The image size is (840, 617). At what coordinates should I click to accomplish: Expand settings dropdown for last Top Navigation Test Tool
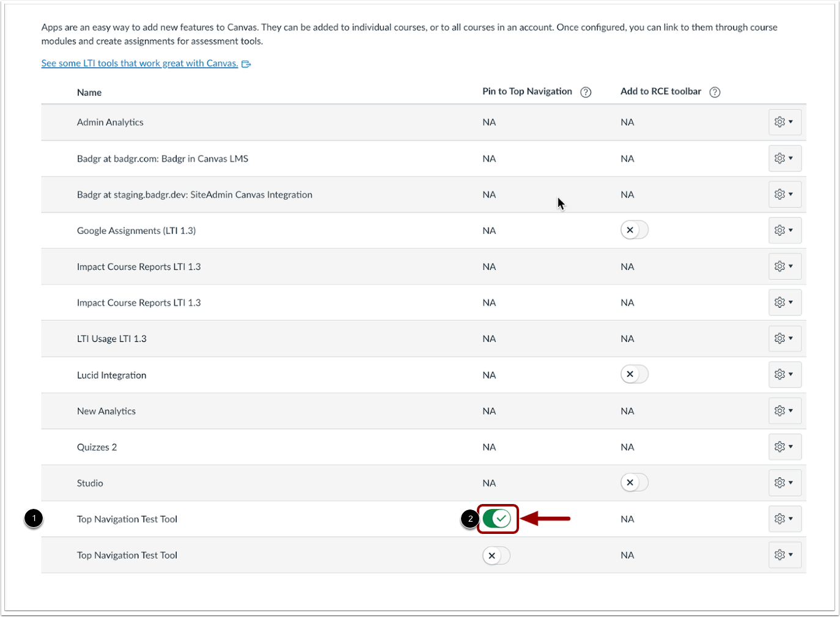[784, 555]
